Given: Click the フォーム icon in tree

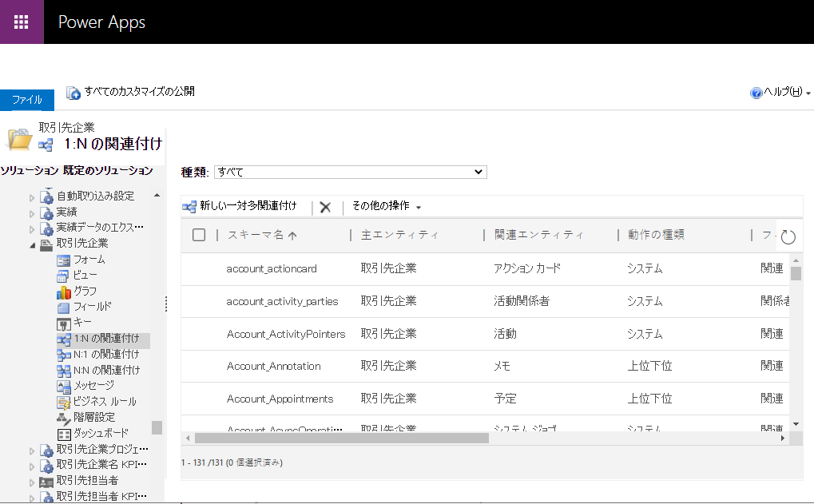Looking at the screenshot, I should [64, 260].
